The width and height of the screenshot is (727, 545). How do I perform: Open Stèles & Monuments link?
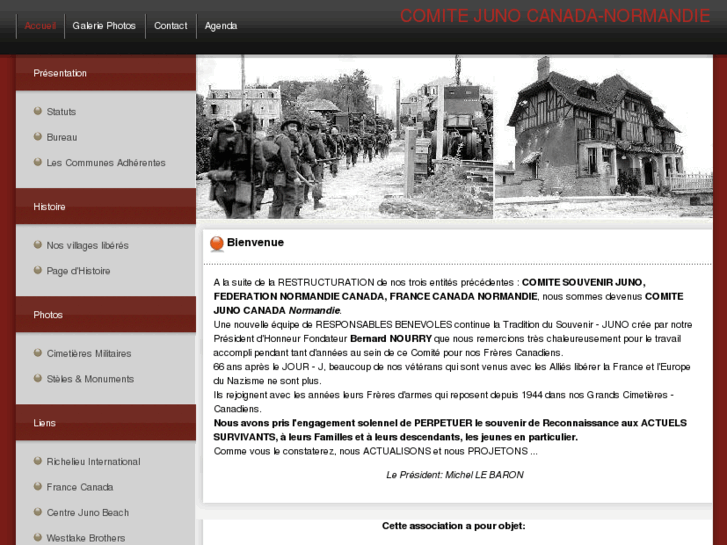(x=90, y=379)
